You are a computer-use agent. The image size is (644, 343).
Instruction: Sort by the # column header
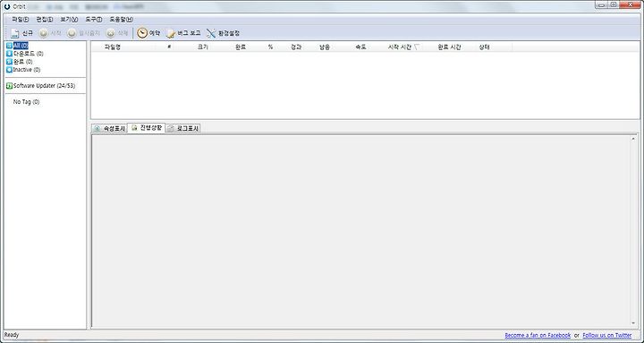pyautogui.click(x=169, y=47)
